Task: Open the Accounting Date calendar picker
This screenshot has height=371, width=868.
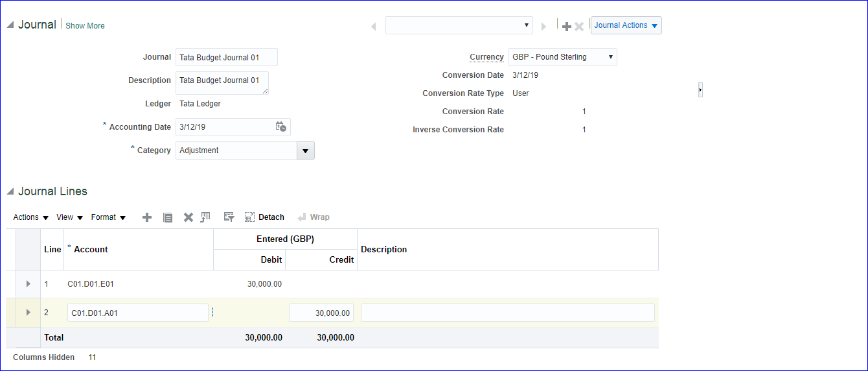Action: (x=281, y=127)
